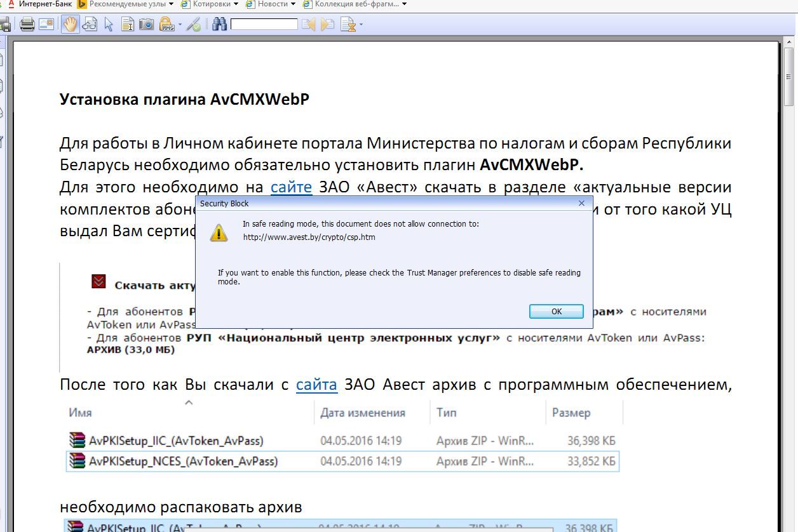Open the Sign document tool
798x532 pixels.
pyautogui.click(x=194, y=25)
